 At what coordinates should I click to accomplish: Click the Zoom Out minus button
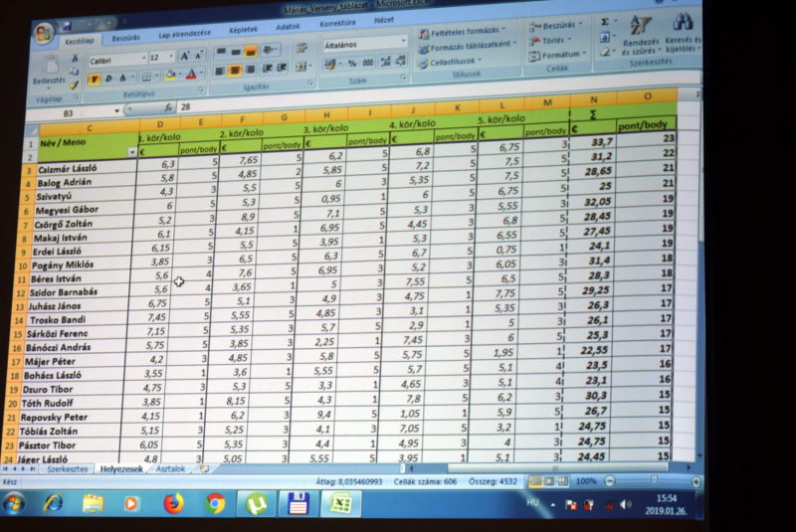pos(610,480)
